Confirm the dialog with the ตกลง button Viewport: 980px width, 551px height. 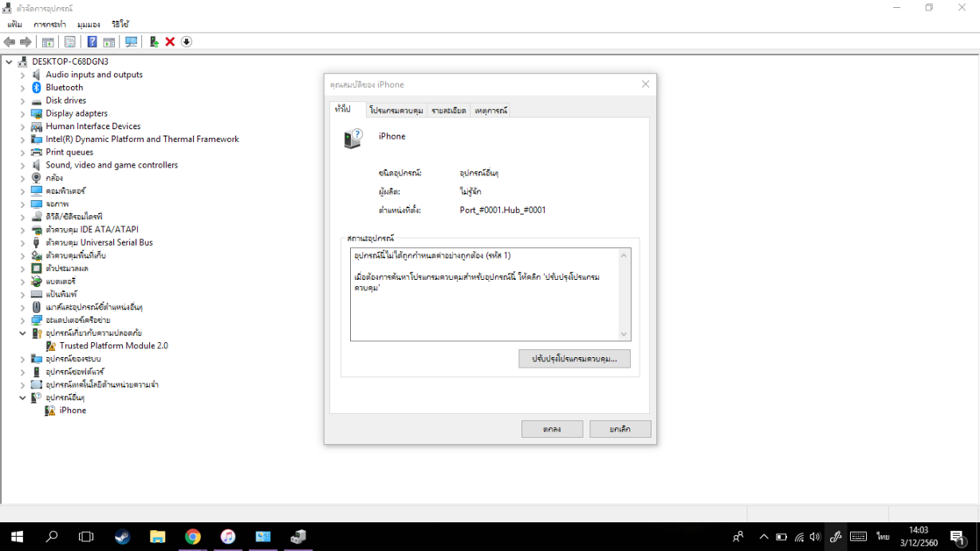(552, 429)
